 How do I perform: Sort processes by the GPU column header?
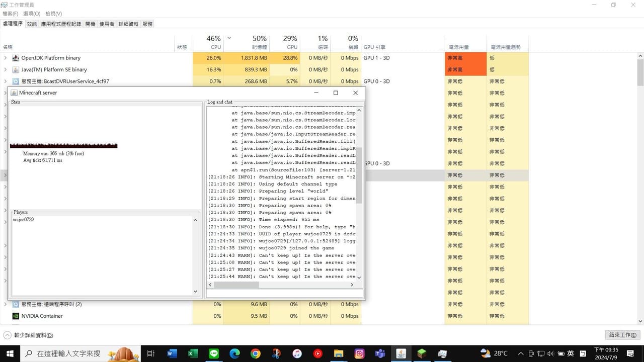[285, 43]
